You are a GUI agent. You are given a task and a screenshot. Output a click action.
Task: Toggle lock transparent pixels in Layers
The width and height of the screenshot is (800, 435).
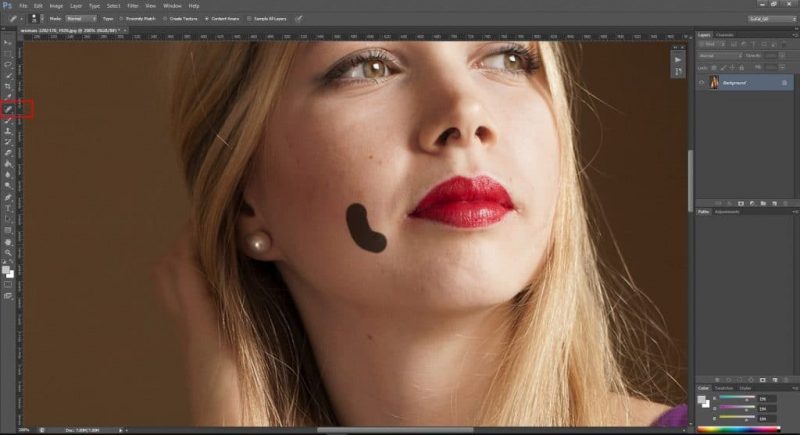pyautogui.click(x=714, y=68)
